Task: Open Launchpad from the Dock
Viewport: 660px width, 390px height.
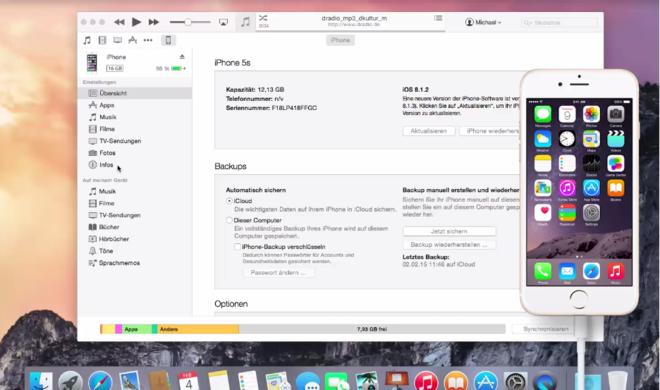Action: [70, 381]
